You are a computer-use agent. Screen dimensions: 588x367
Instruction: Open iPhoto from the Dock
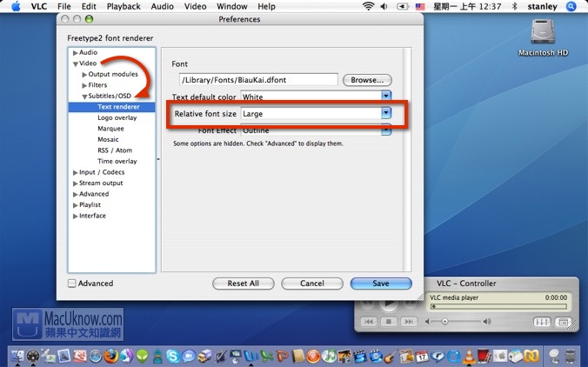coord(344,356)
